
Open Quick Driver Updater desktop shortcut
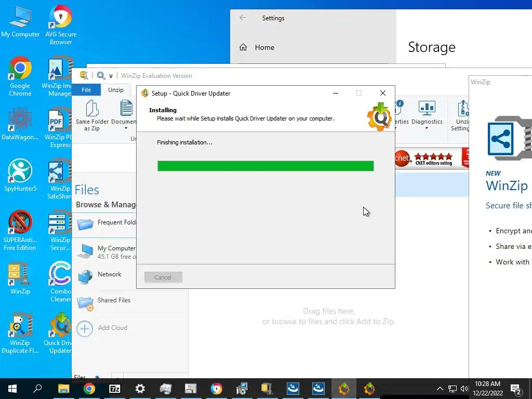click(58, 333)
